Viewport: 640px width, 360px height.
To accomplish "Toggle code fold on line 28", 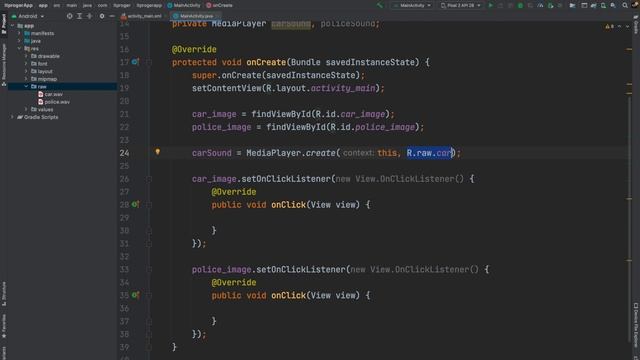I will (x=149, y=205).
